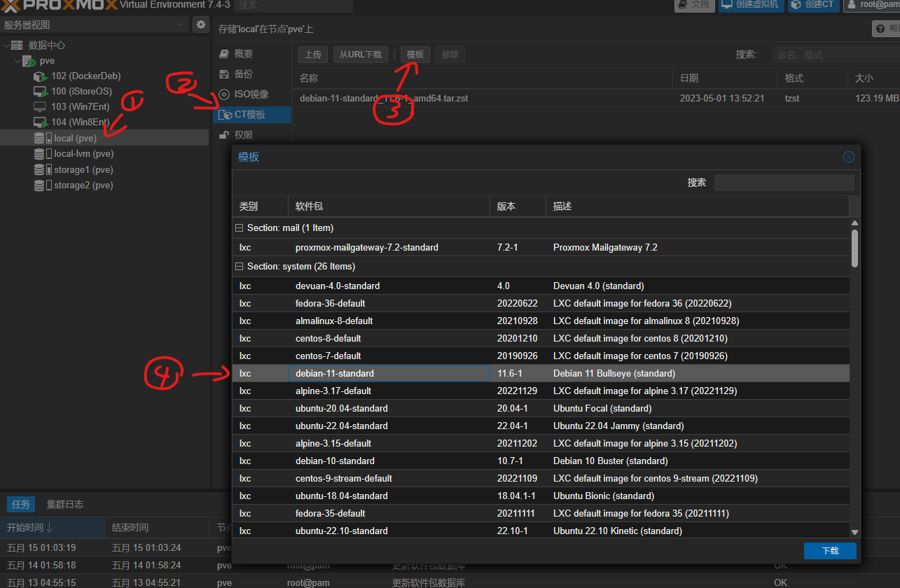Open the gear settings next to server view
Image resolution: width=900 pixels, height=588 pixels.
point(201,24)
